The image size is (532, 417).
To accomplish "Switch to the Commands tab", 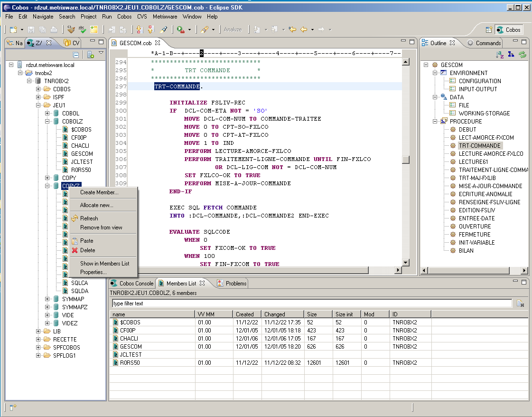I will (x=484, y=43).
